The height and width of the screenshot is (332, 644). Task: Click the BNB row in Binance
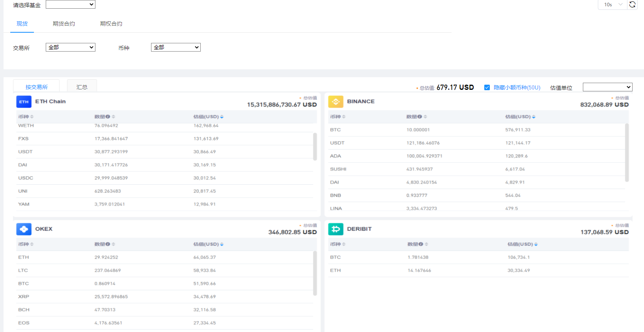(x=477, y=195)
